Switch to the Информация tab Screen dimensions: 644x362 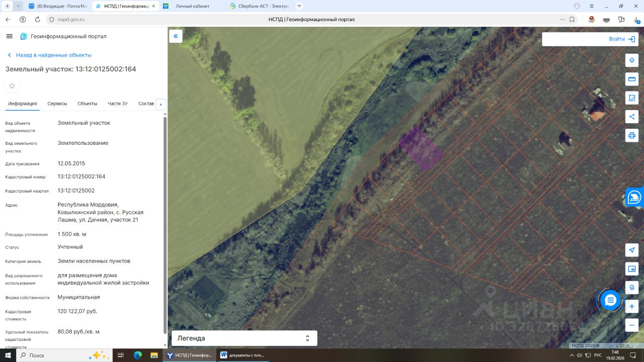[x=23, y=104]
